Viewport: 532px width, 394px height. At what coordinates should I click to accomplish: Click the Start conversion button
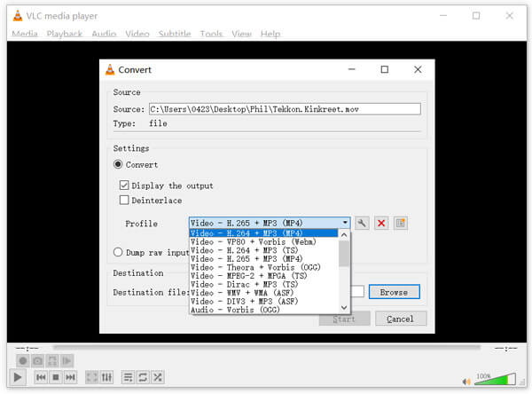click(344, 319)
